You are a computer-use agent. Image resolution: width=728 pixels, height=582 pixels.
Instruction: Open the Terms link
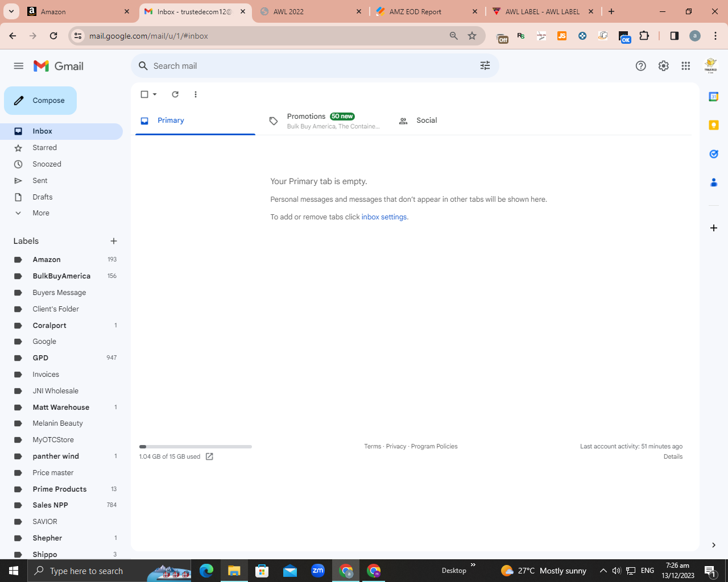click(373, 447)
